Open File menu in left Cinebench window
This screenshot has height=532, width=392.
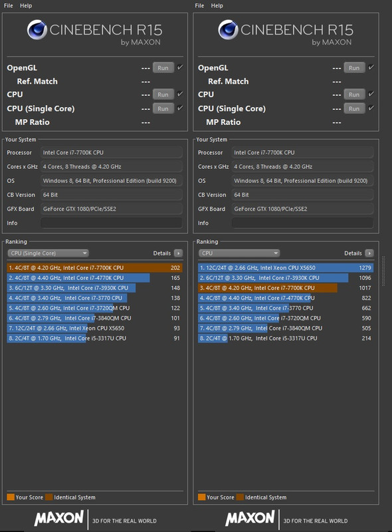point(8,5)
